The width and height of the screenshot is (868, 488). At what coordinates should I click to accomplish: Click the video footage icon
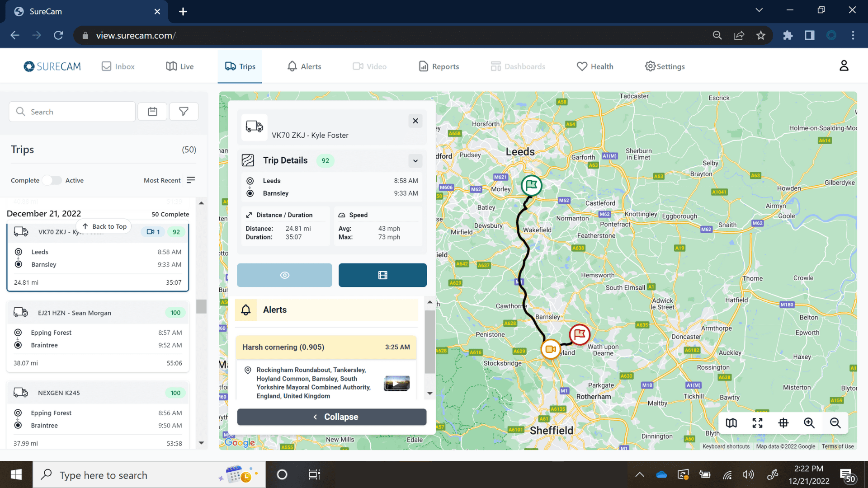(x=383, y=275)
